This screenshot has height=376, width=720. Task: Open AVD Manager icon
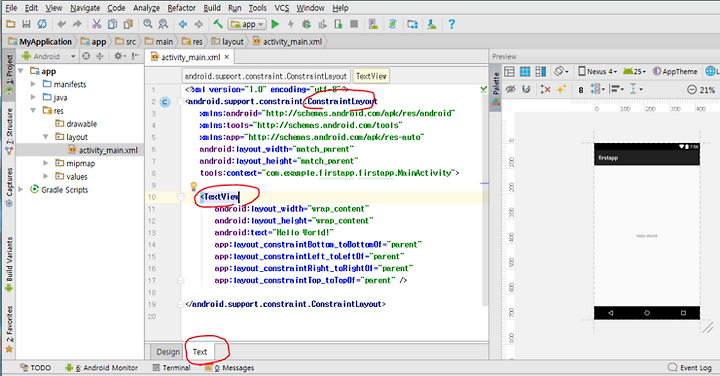(373, 24)
